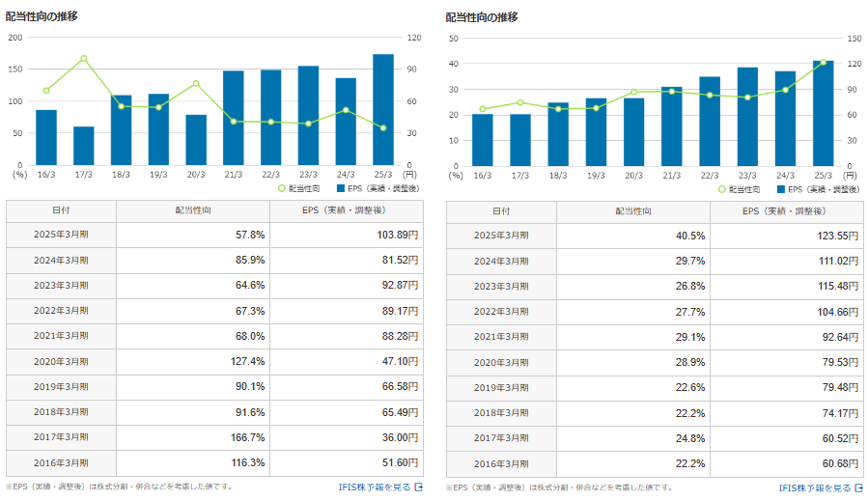The width and height of the screenshot is (868, 501).
Task: Select the 16/3 bar in right chart
Action: [x=483, y=140]
